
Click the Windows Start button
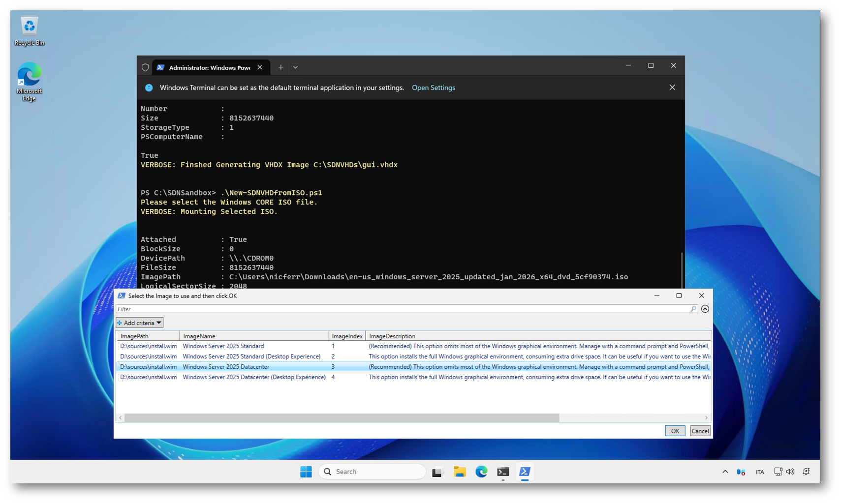click(306, 472)
